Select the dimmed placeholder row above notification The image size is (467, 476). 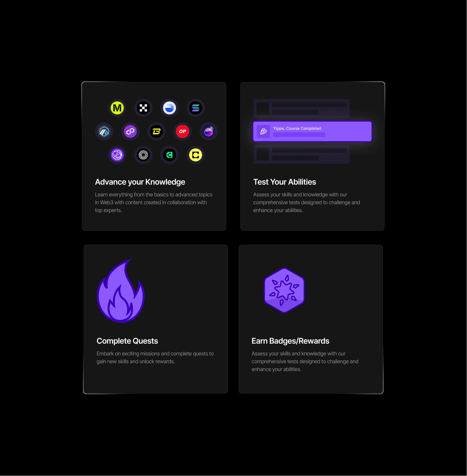(302, 109)
